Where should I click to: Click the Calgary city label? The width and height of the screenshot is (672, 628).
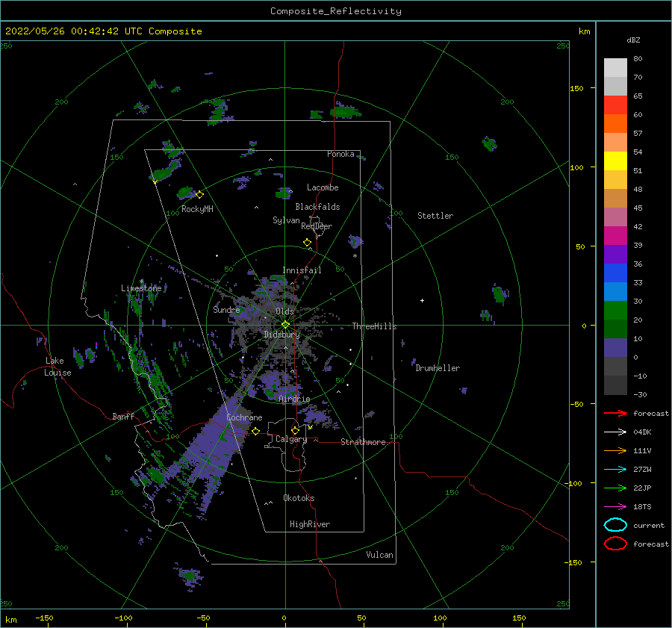[x=291, y=439]
